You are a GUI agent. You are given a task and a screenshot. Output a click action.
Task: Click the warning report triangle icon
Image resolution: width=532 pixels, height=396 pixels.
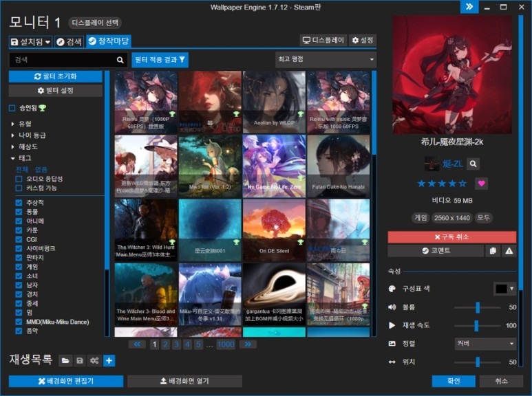pyautogui.click(x=509, y=251)
